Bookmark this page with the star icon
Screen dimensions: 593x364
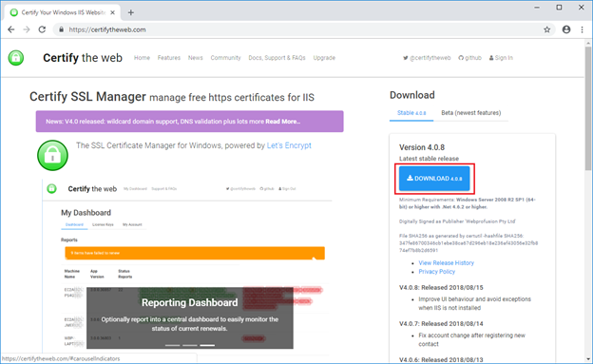pos(546,29)
